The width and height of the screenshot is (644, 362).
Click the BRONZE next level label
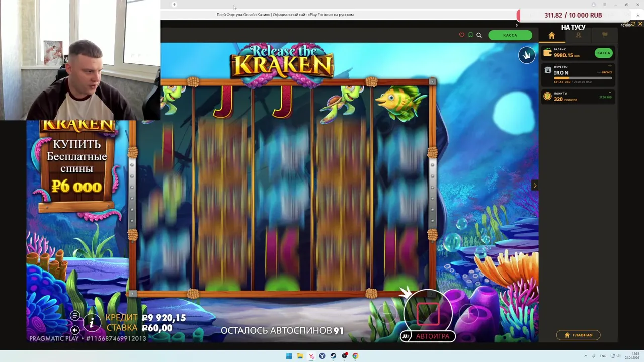tap(606, 72)
